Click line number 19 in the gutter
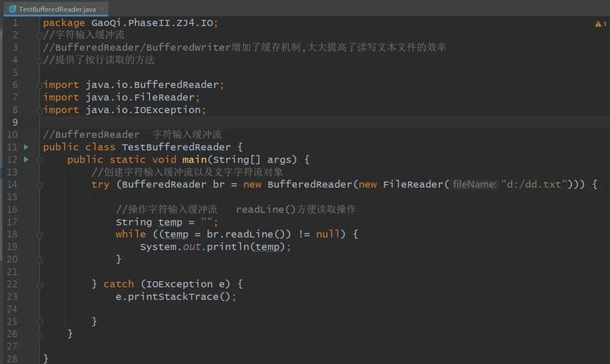The width and height of the screenshot is (610, 364). click(x=12, y=247)
